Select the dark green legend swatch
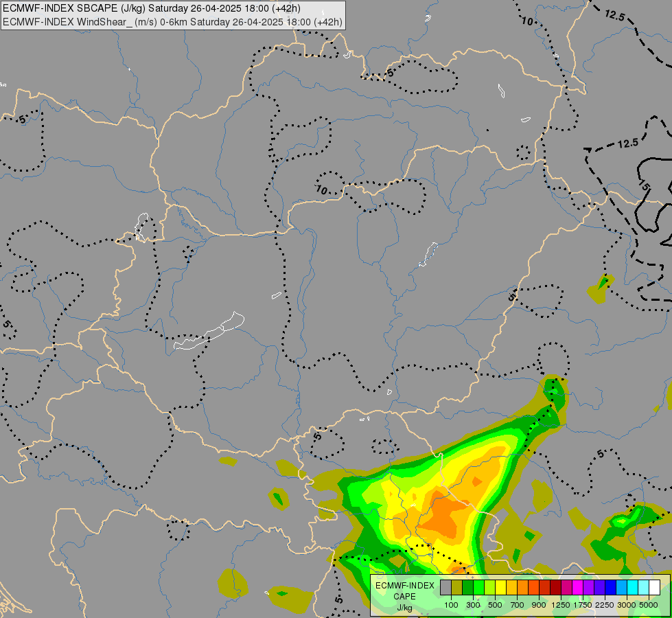The height and width of the screenshot is (618, 672). click(x=467, y=587)
